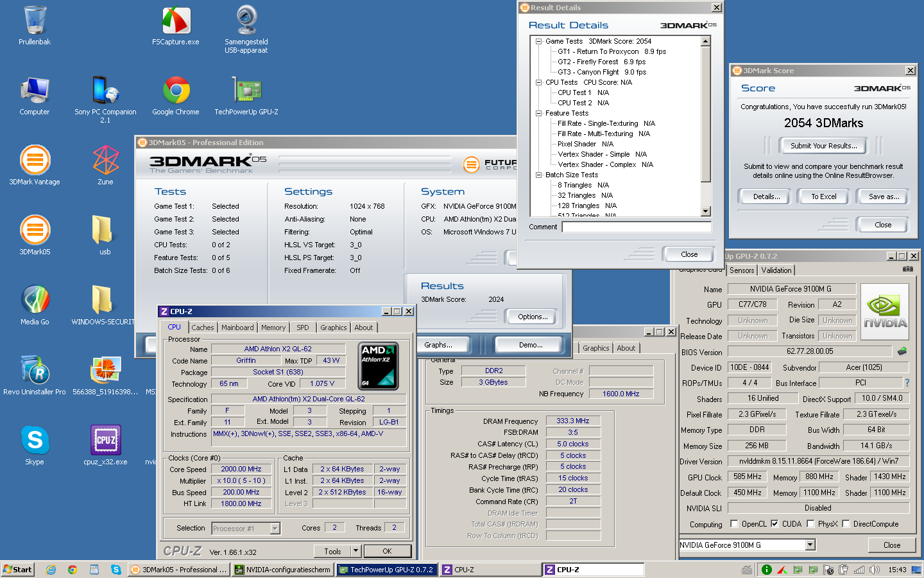This screenshot has width=924, height=578.
Task: Open the SPD tab in CPU-Z
Action: [x=303, y=328]
